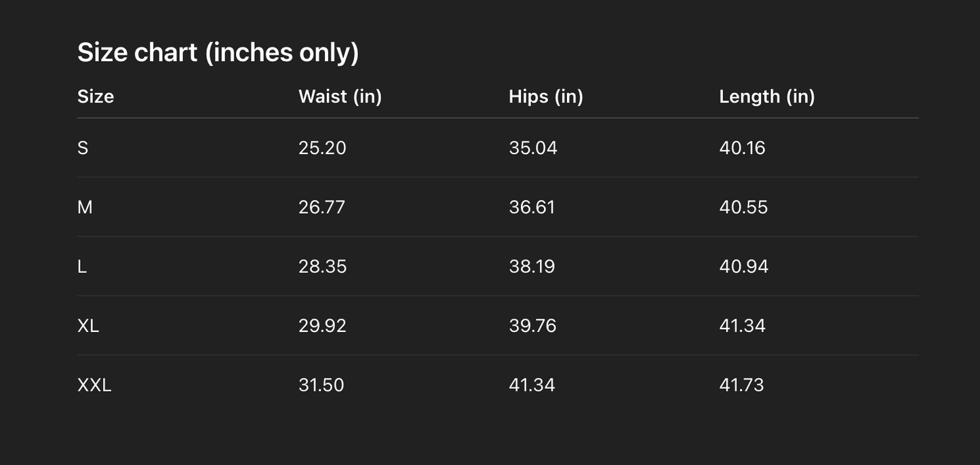Select waist value 26.77 for size M
The image size is (980, 465).
[x=321, y=207]
